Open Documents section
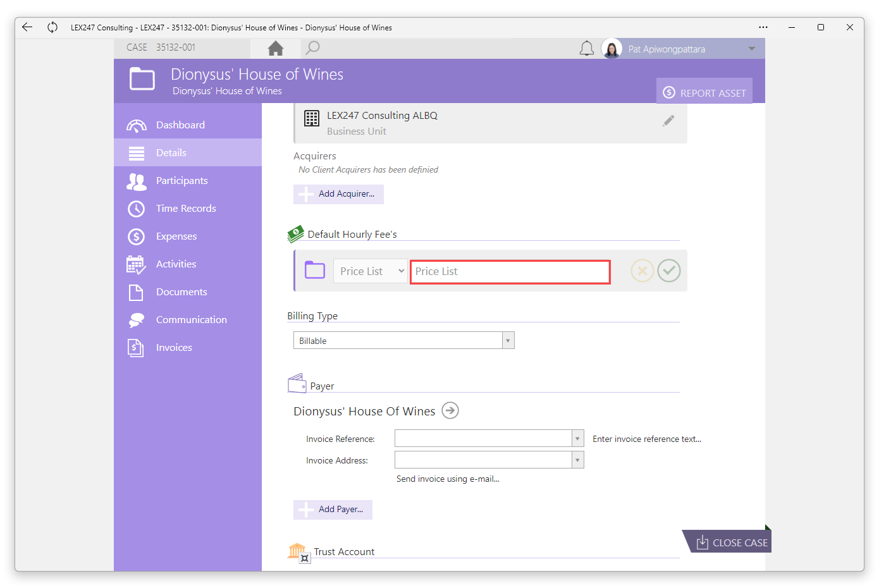 pyautogui.click(x=188, y=292)
